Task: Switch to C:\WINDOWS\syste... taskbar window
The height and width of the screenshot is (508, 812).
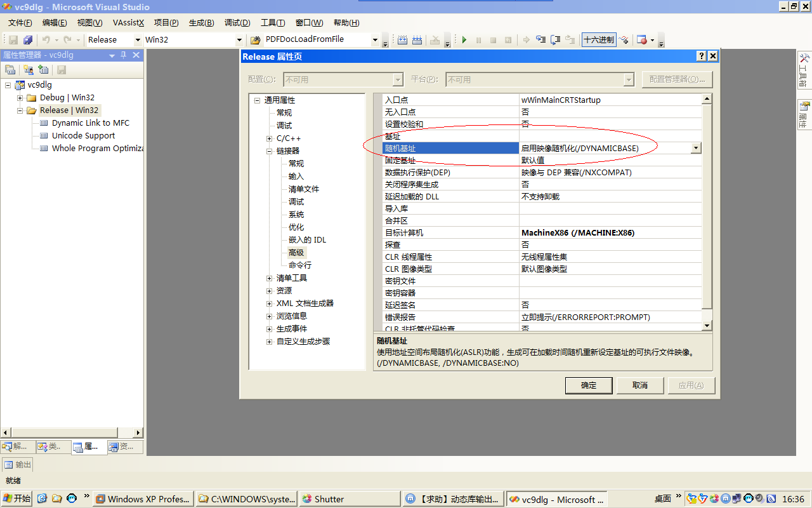Action: pyautogui.click(x=246, y=499)
